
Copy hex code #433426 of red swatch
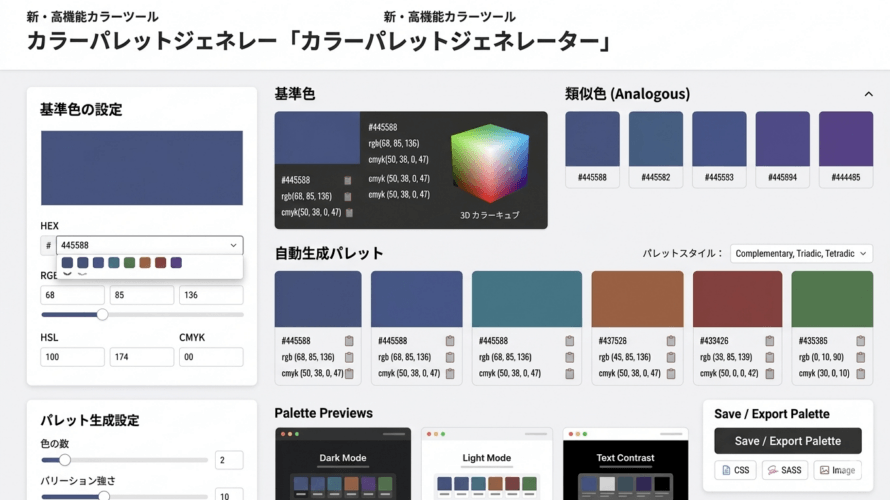point(770,341)
